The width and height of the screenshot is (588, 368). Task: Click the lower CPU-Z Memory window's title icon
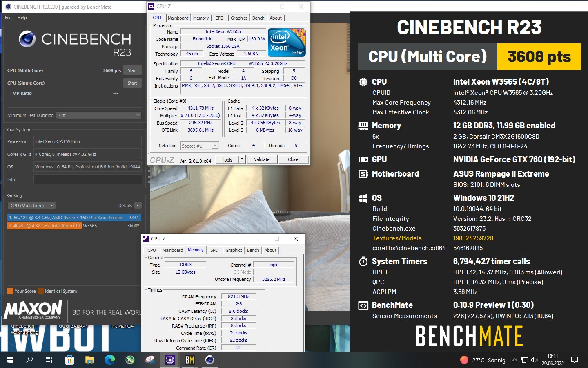(146, 239)
